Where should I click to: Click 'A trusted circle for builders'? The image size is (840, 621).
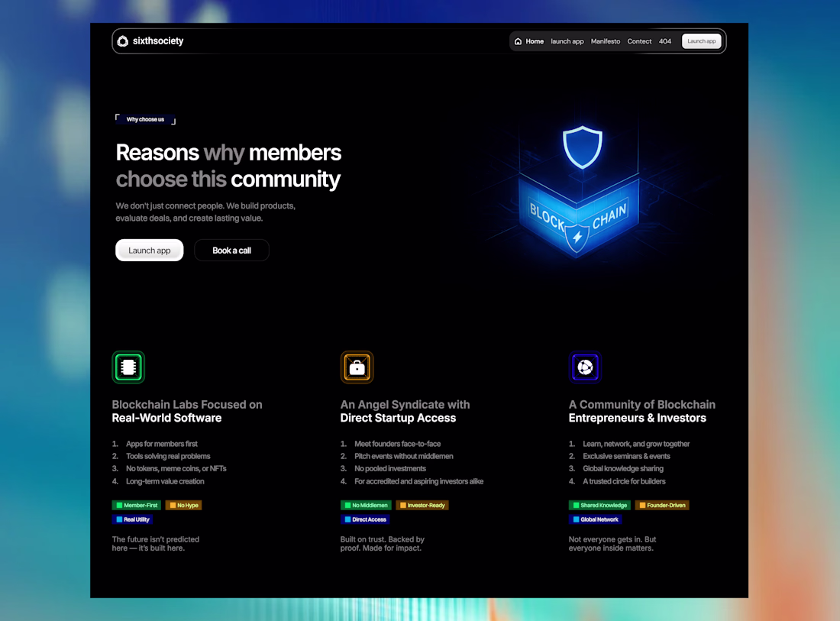pos(624,481)
